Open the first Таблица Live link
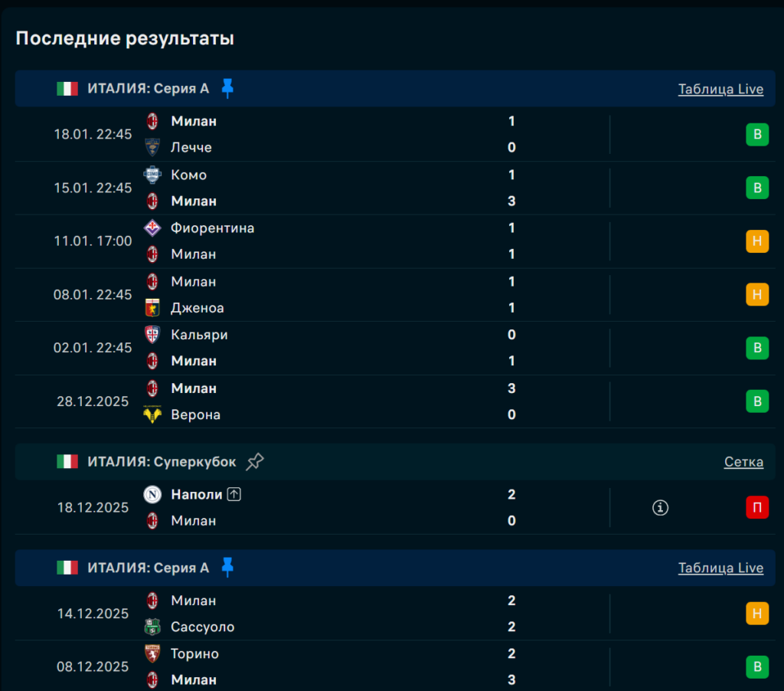 pyautogui.click(x=720, y=89)
